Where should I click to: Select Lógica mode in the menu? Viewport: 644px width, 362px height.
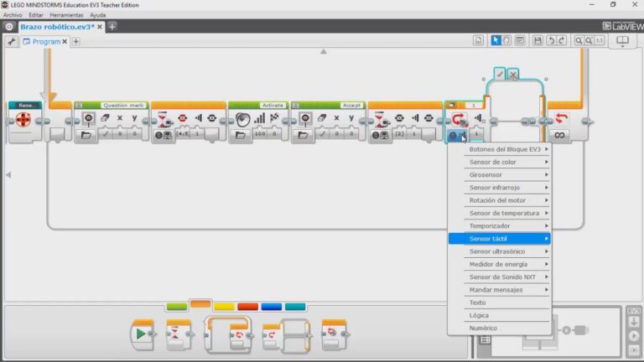500,315
